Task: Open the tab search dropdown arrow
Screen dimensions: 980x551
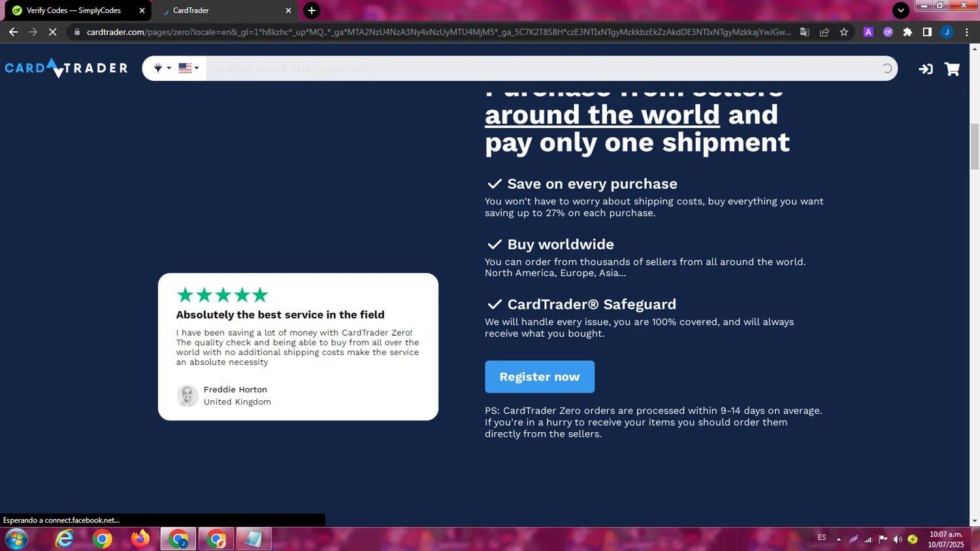Action: tap(900, 10)
